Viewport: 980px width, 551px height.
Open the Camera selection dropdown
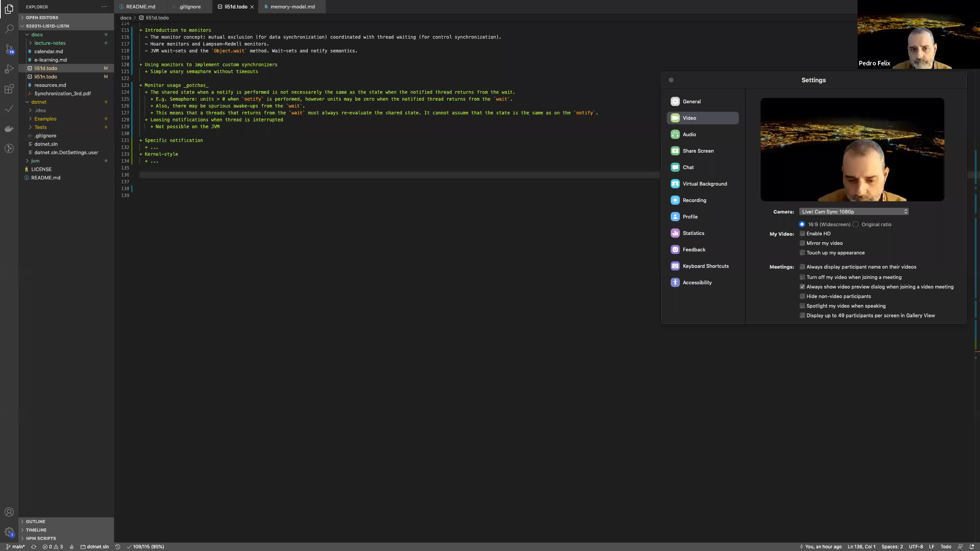[854, 212]
